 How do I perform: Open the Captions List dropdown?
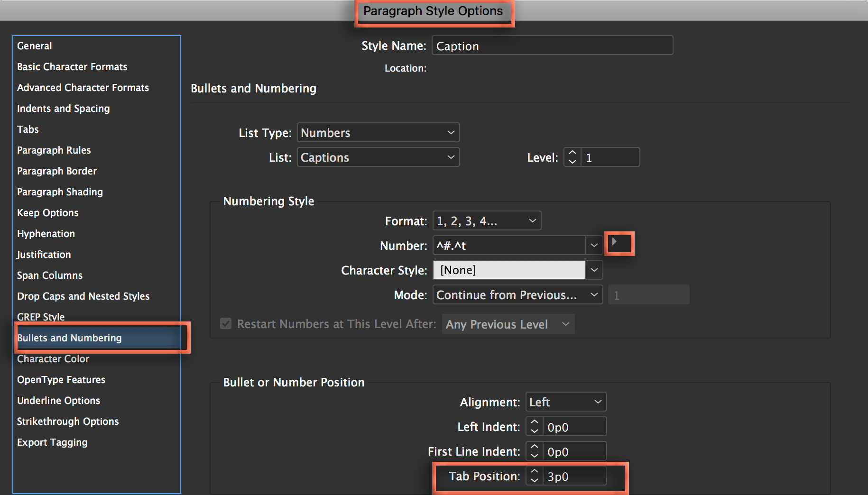click(378, 157)
